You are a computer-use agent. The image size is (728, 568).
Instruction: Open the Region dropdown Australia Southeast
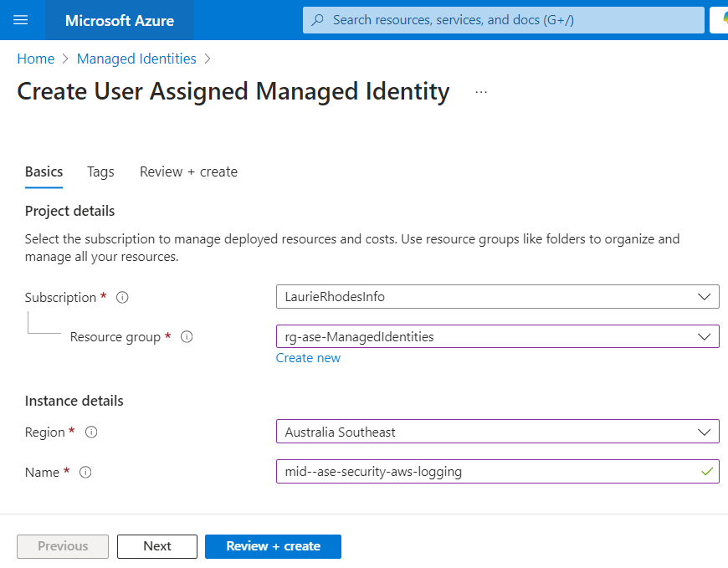point(497,432)
